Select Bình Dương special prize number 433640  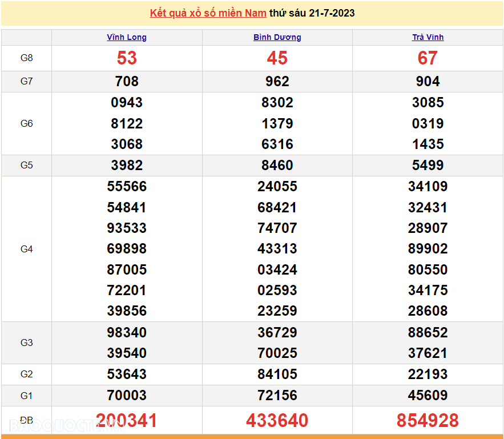tap(277, 421)
